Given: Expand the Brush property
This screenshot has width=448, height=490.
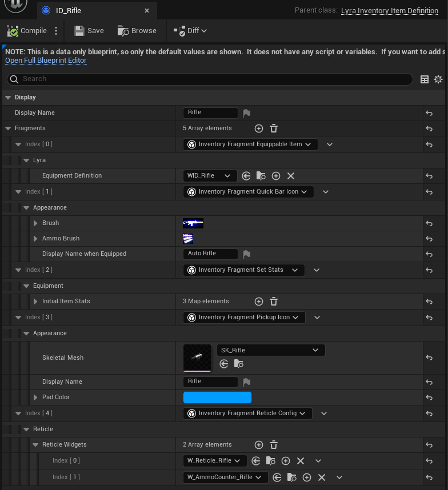Looking at the screenshot, I should tap(35, 223).
